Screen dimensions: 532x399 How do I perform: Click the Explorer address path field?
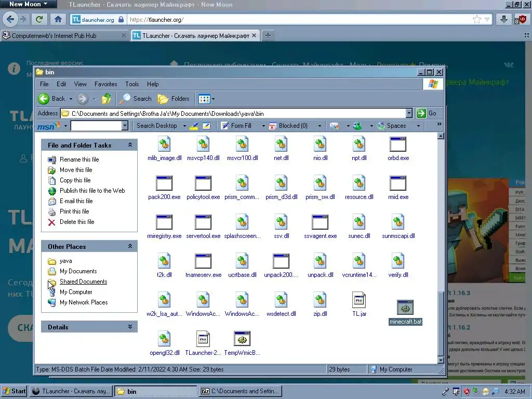pyautogui.click(x=233, y=113)
